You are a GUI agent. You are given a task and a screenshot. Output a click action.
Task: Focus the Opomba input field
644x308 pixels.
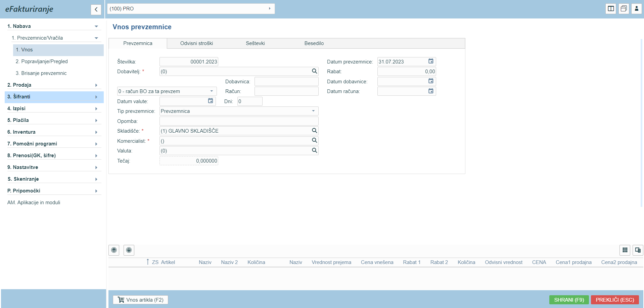tap(239, 121)
